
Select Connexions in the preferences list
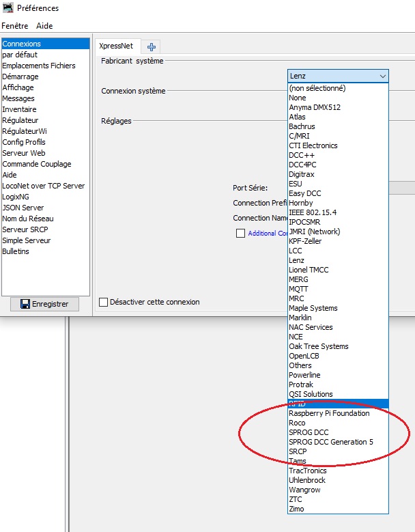pos(46,44)
